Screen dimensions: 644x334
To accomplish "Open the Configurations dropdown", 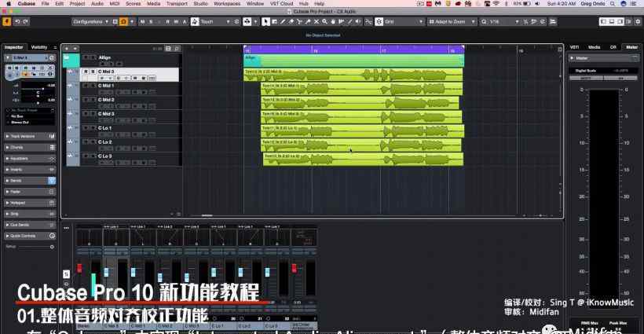I will pyautogui.click(x=91, y=21).
